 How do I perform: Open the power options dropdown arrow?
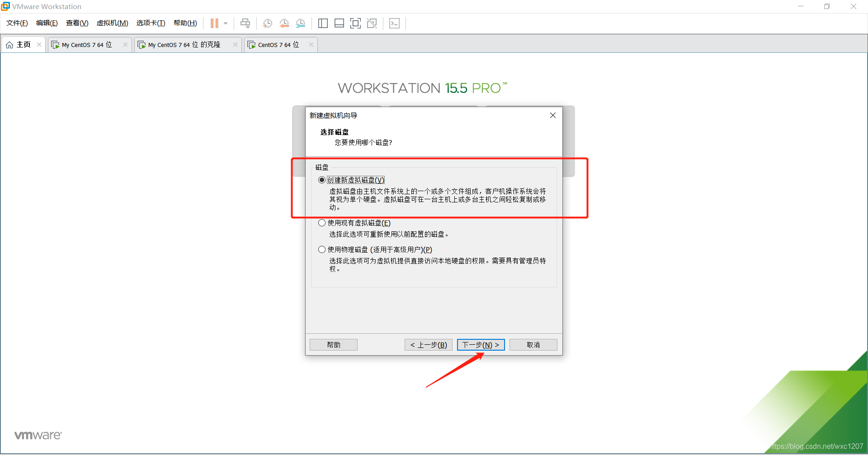[226, 23]
